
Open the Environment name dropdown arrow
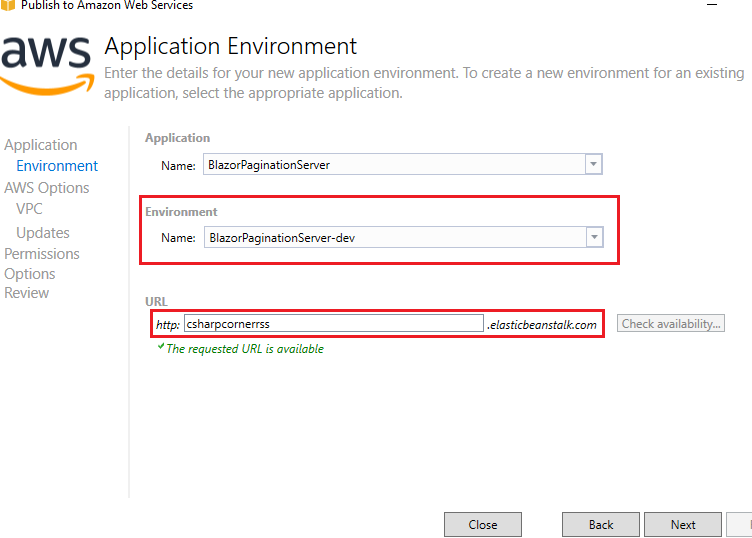(594, 237)
